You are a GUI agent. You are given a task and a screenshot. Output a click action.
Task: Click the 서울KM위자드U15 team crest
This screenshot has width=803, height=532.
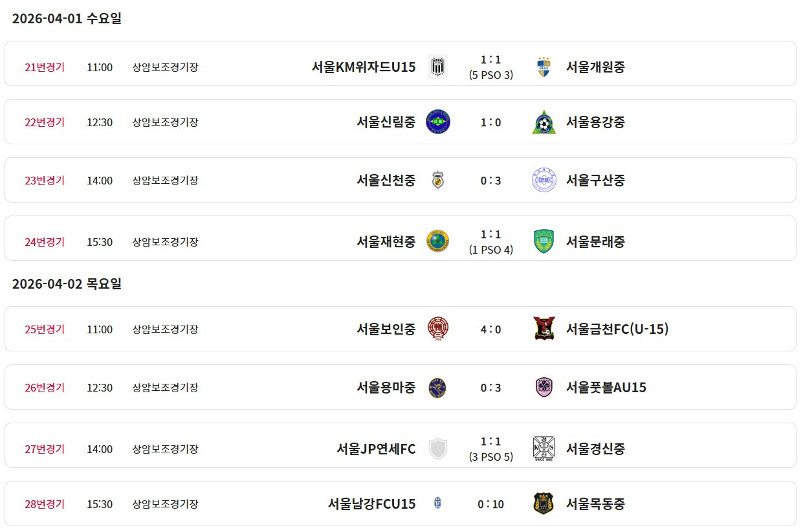click(438, 67)
